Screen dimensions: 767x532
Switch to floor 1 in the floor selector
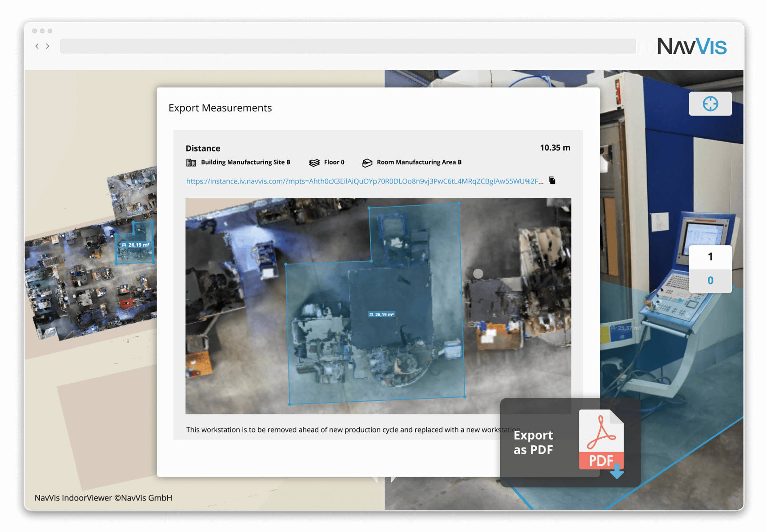(x=710, y=256)
